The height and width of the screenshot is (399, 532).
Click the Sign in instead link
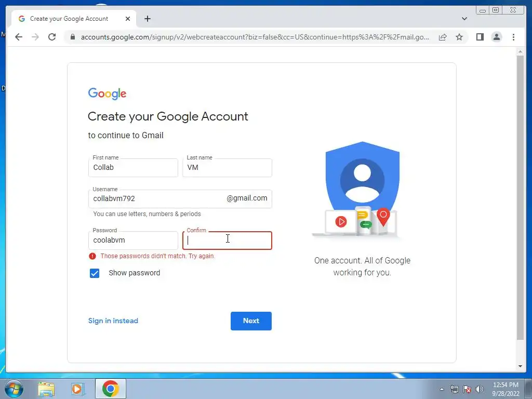pyautogui.click(x=113, y=321)
